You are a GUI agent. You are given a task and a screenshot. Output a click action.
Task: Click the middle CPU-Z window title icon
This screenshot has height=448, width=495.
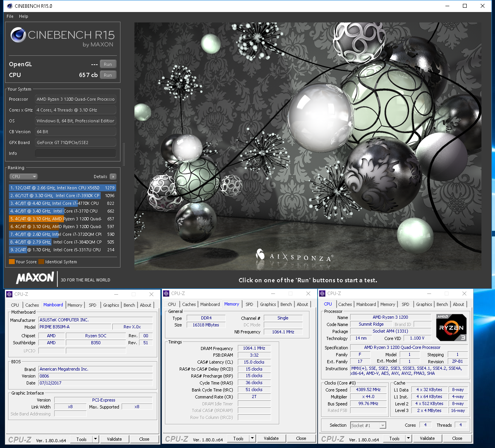[x=166, y=294]
